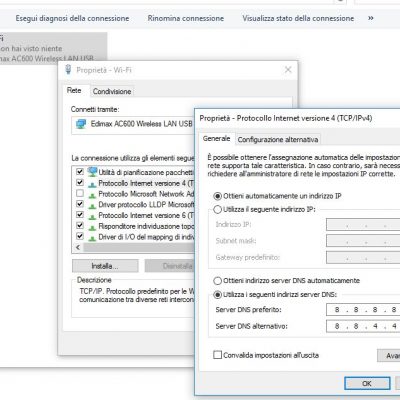
Task: Open the Configurazione alternativa tab
Action: pos(278,139)
